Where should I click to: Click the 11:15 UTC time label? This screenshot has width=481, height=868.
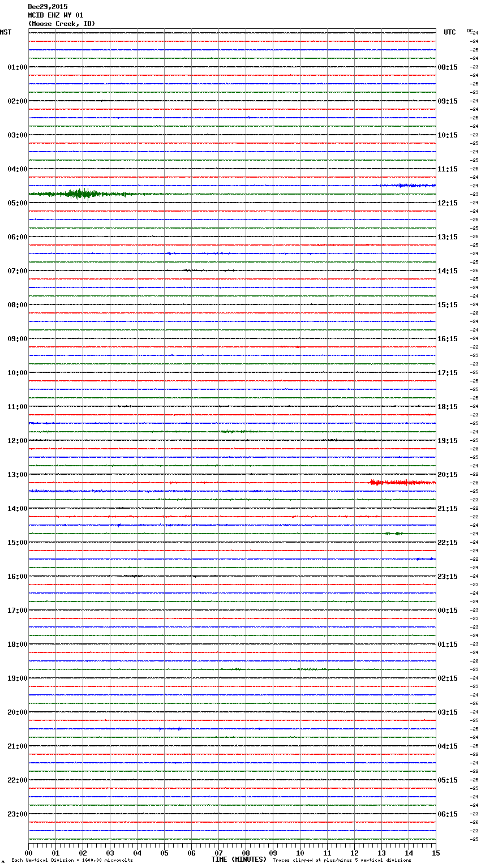pyautogui.click(x=448, y=169)
